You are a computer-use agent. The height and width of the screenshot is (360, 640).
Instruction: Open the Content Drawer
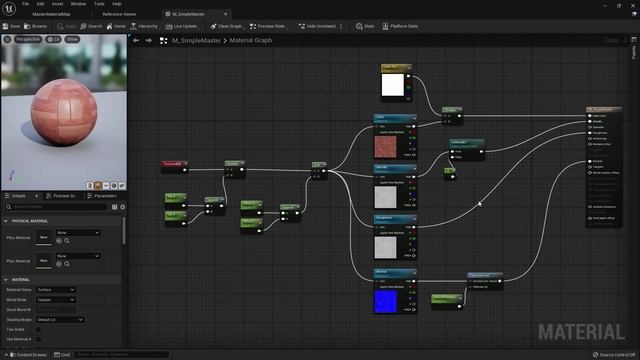(x=28, y=355)
